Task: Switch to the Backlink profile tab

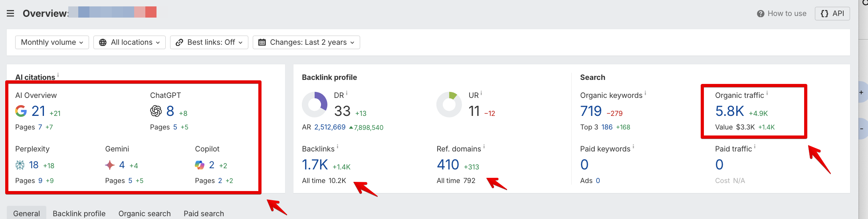Action: tap(79, 213)
